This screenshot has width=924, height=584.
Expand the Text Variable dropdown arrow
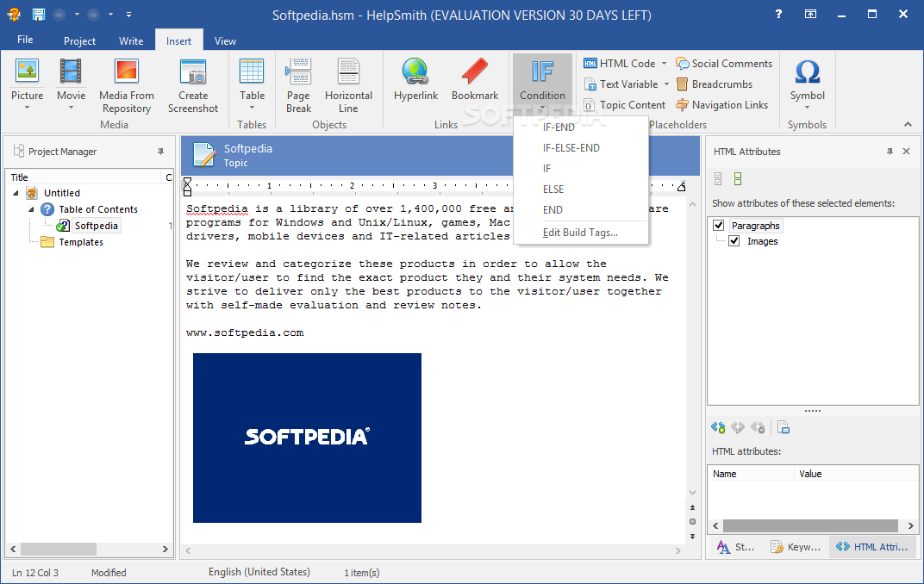pyautogui.click(x=666, y=84)
